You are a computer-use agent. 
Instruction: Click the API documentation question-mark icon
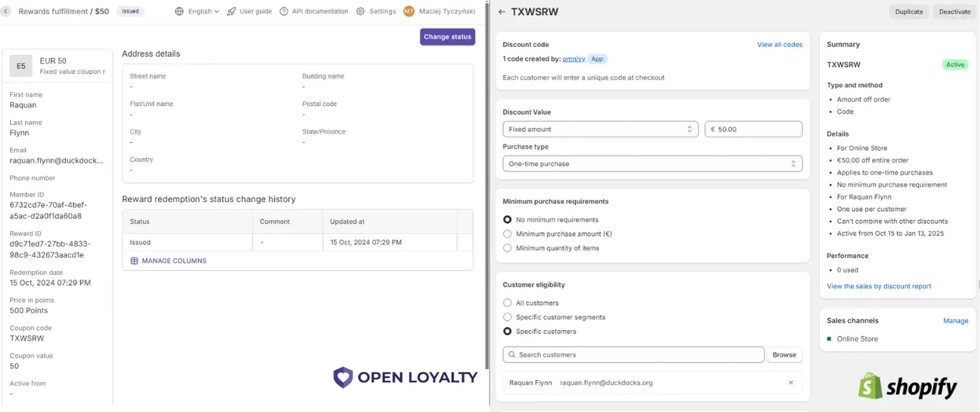284,12
